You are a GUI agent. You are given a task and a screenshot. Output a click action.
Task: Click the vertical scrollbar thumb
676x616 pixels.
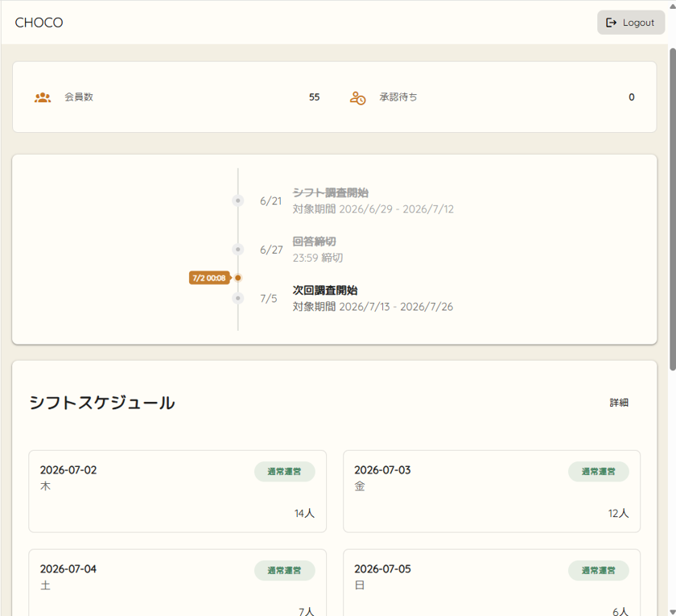coord(673,209)
